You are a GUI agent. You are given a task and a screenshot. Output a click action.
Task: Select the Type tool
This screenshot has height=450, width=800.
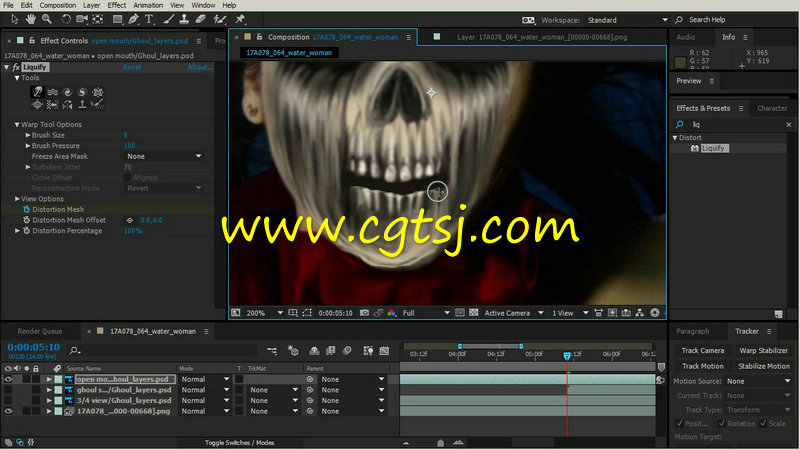pyautogui.click(x=149, y=19)
